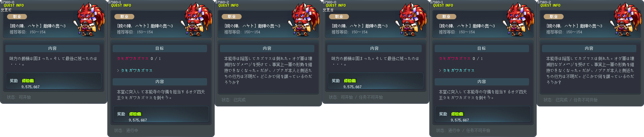
Task: Select the 目标 header in the 进行中 panel
Action: (x=160, y=49)
